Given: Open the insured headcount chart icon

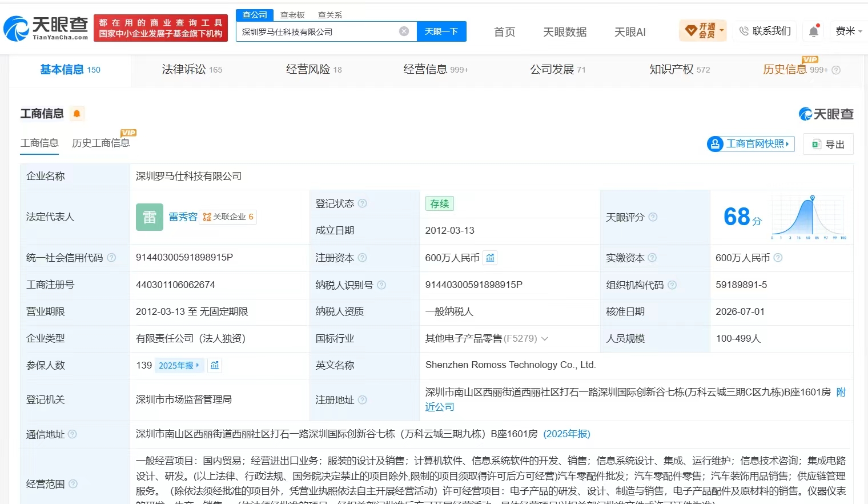Looking at the screenshot, I should (x=215, y=365).
